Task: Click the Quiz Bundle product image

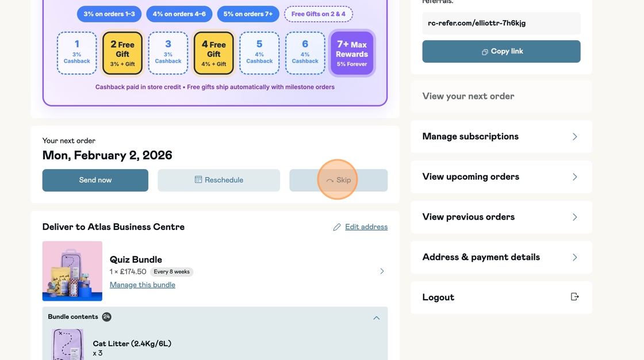Action: click(x=72, y=271)
